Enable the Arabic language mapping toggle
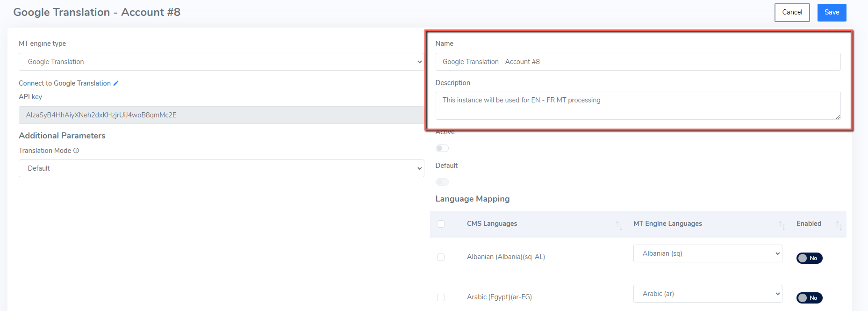The height and width of the screenshot is (311, 868). [809, 298]
